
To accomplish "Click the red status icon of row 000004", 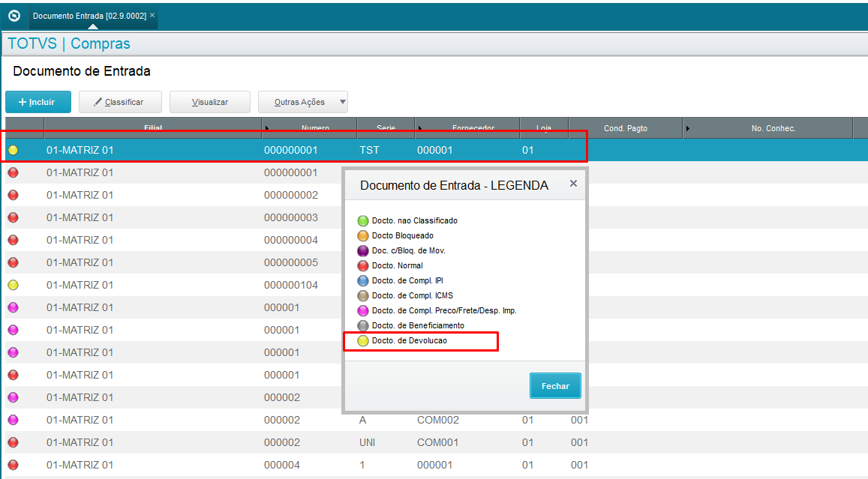I will [14, 465].
